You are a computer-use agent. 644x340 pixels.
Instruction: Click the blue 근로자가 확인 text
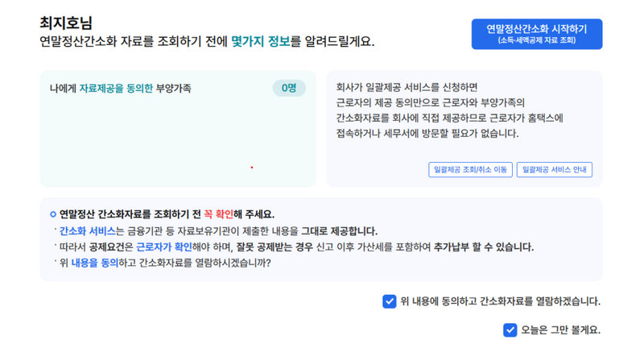tap(167, 247)
